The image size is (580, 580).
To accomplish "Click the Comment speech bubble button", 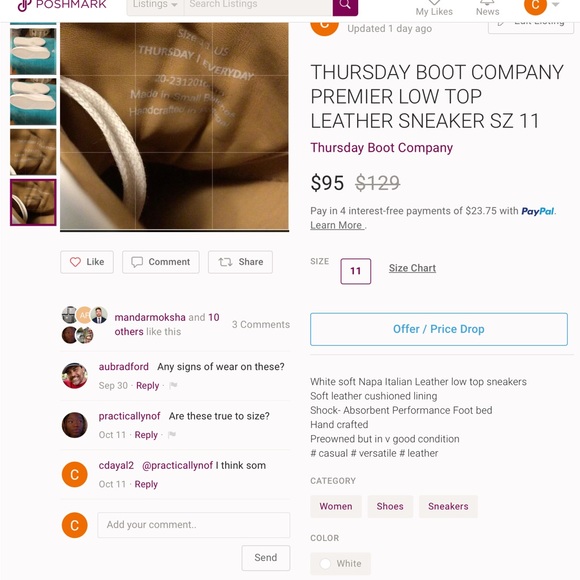I will (x=161, y=262).
